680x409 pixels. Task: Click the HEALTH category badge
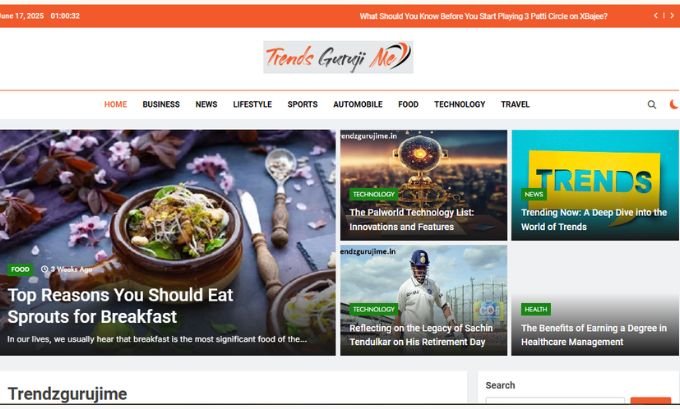pyautogui.click(x=536, y=309)
